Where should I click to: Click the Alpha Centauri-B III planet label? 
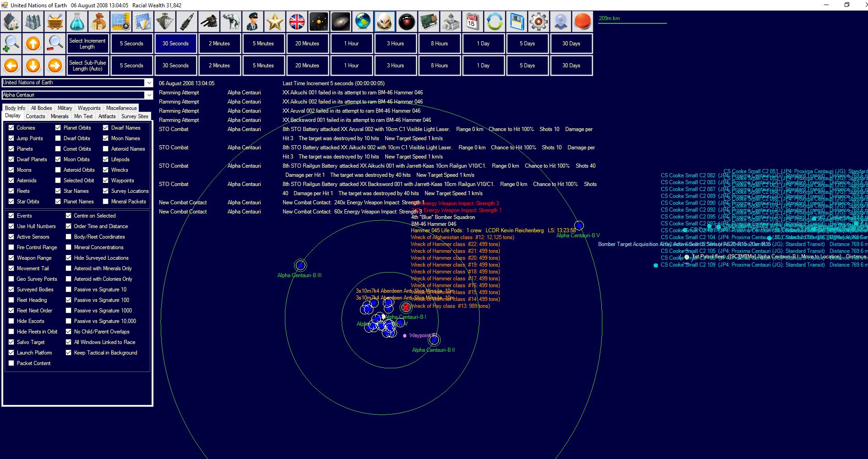[300, 275]
